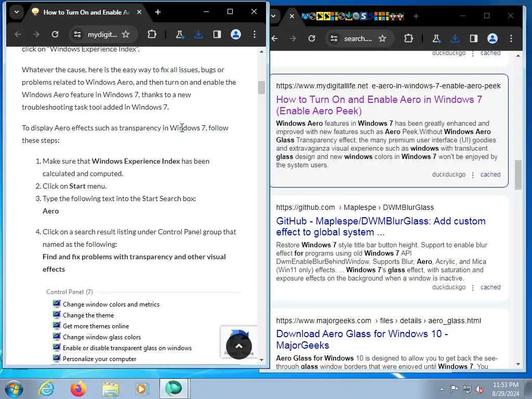This screenshot has width=532, height=399.
Task: Click 'Personalize your computer' entry
Action: click(x=99, y=358)
